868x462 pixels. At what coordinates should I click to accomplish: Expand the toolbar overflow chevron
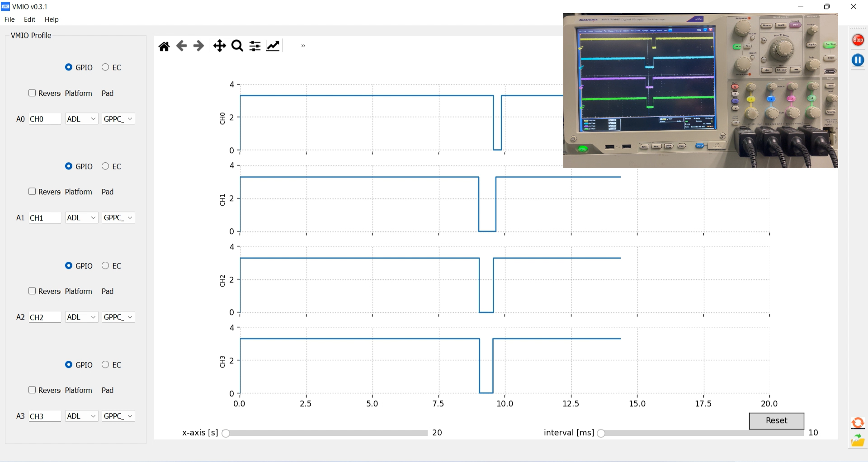click(x=303, y=46)
